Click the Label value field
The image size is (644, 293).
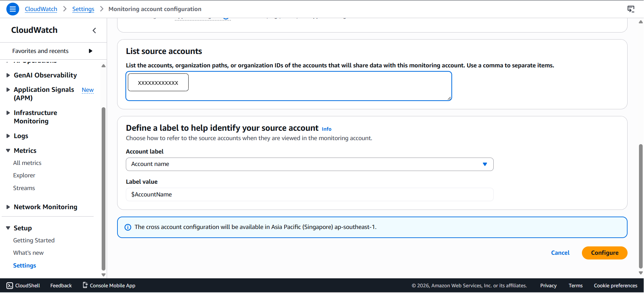309,194
